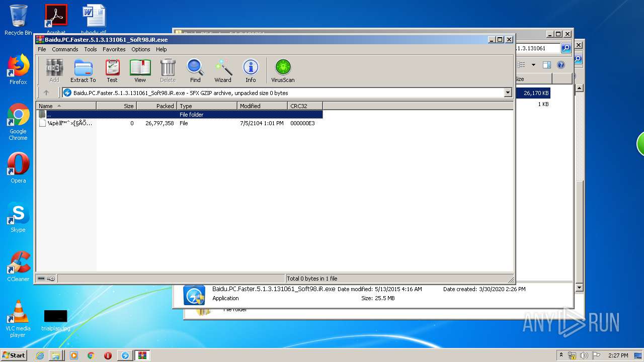Click WinRAR taskbar button
Screen dimensions: 644x362
pyautogui.click(x=142, y=355)
